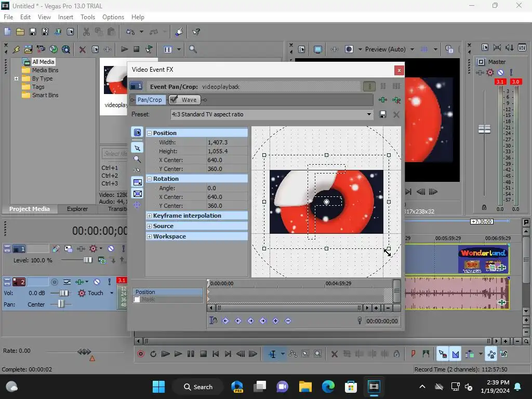The width and height of the screenshot is (532, 399).
Task: Select the Tags folder in the tree
Action: click(38, 87)
